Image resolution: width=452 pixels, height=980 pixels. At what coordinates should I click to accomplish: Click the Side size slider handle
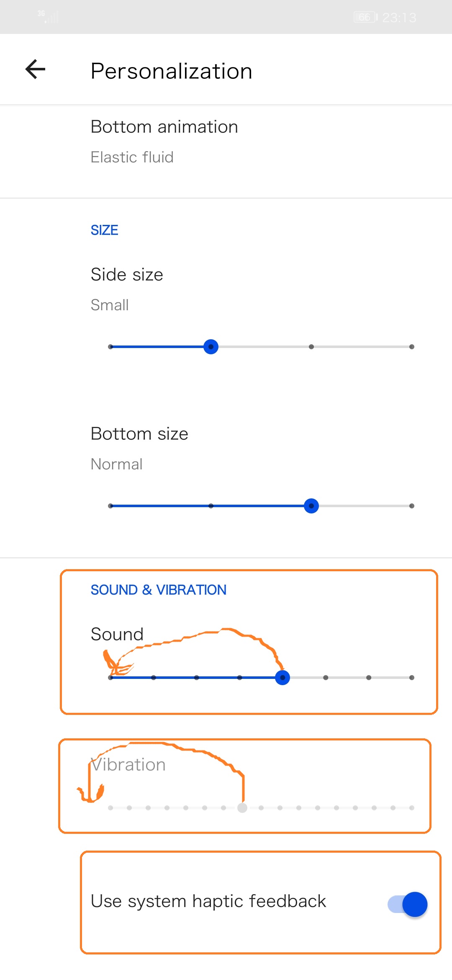pyautogui.click(x=211, y=347)
